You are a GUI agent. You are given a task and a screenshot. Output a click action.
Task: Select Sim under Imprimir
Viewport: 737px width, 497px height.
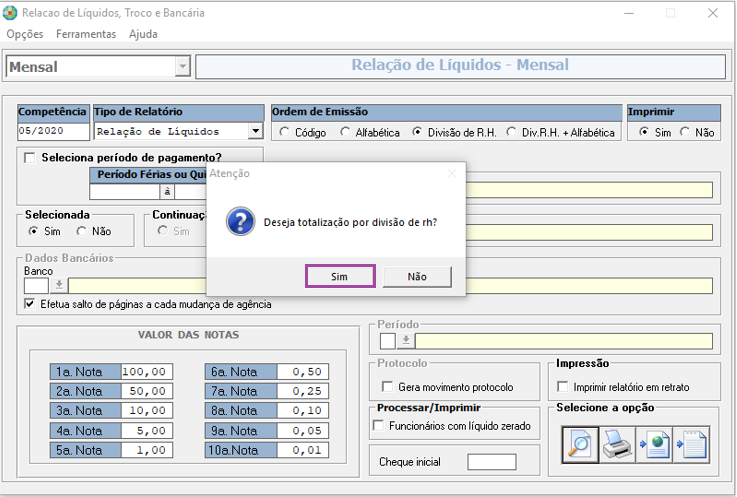pyautogui.click(x=644, y=132)
